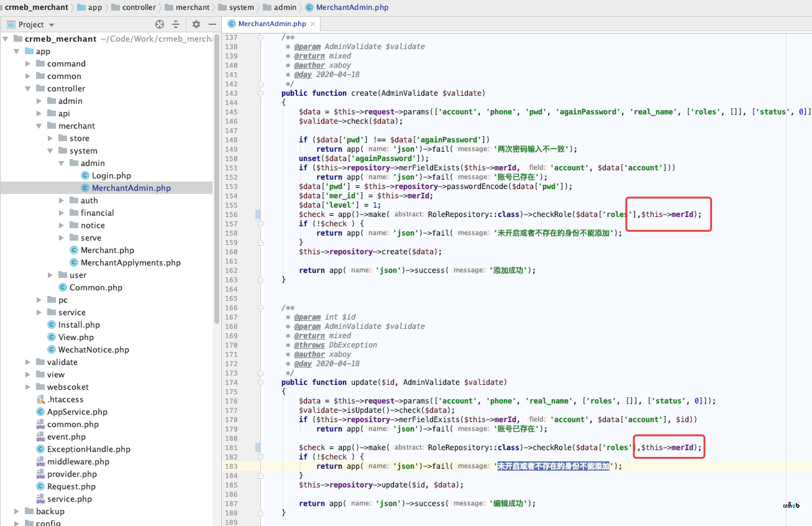
Task: Click RoleRepository::class on line 156
Action: click(x=473, y=215)
